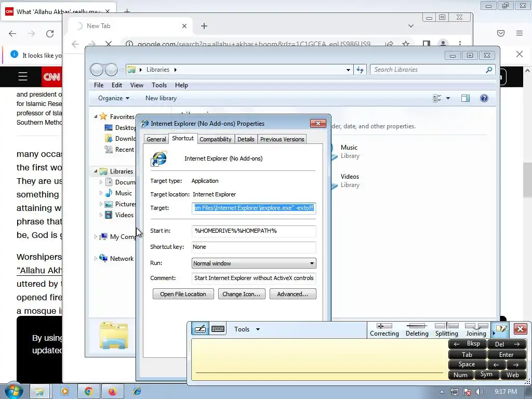
Task: Open Firefox Pocket save icon
Action: click(501, 33)
